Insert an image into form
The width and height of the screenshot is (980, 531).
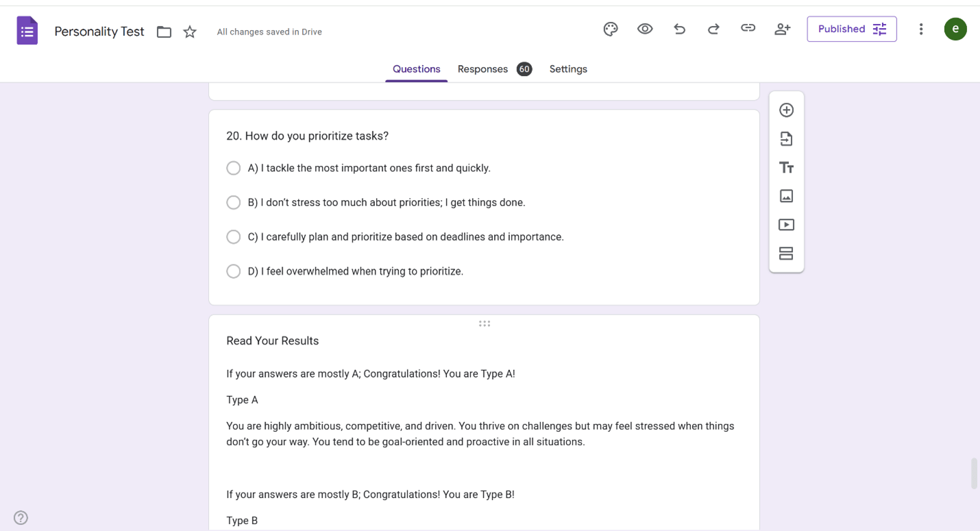786,196
